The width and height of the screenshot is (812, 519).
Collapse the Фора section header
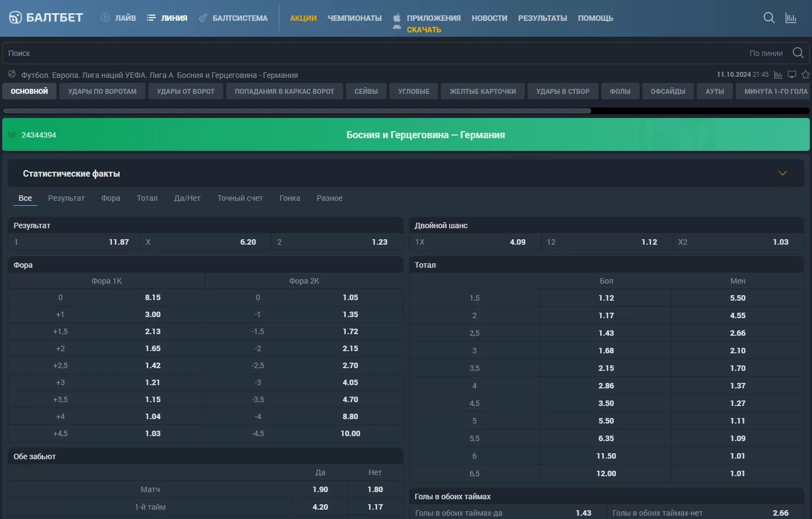[205, 265]
